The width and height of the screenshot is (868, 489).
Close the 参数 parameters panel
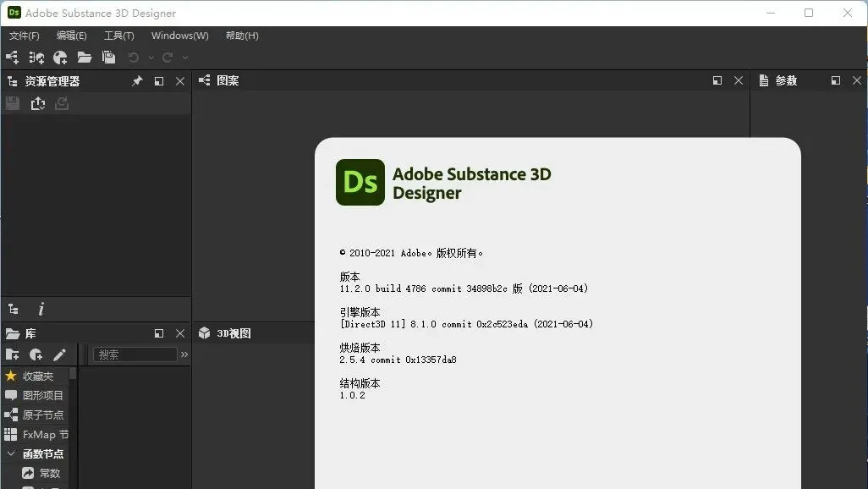(857, 81)
